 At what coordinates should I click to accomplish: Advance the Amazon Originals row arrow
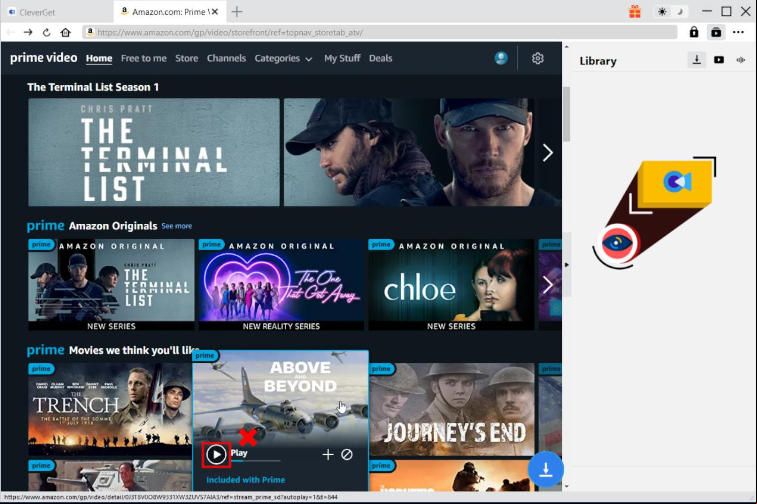pyautogui.click(x=547, y=285)
